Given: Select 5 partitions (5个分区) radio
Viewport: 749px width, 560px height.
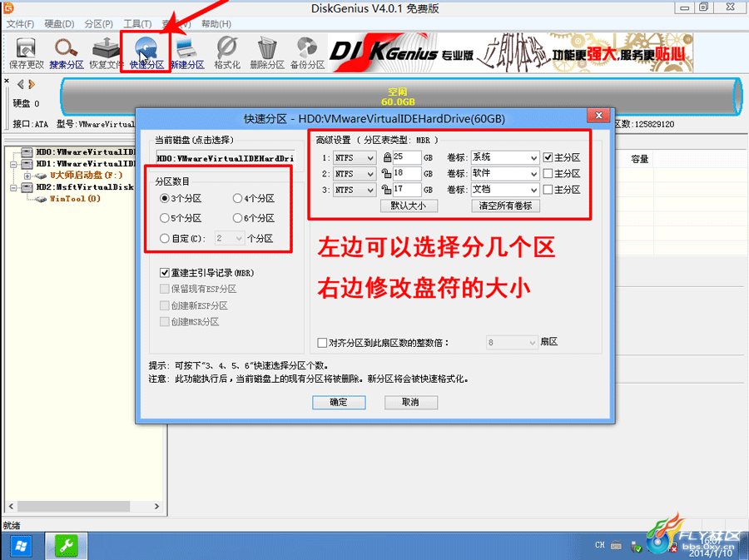Looking at the screenshot, I should point(164,218).
